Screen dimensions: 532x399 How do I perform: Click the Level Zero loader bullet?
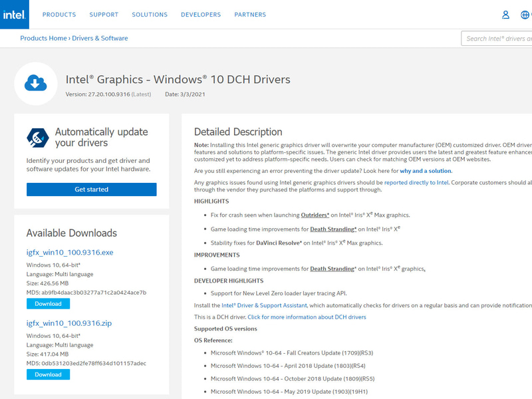pyautogui.click(x=279, y=293)
